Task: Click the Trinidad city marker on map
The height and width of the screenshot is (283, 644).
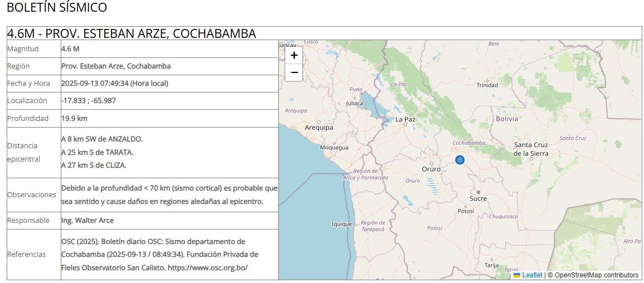Action: [x=487, y=80]
